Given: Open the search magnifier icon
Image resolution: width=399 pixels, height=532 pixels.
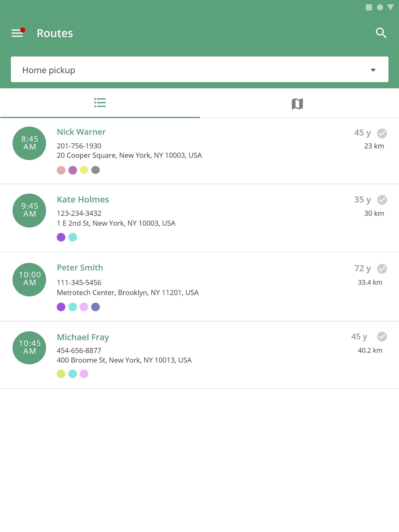Looking at the screenshot, I should (x=381, y=33).
